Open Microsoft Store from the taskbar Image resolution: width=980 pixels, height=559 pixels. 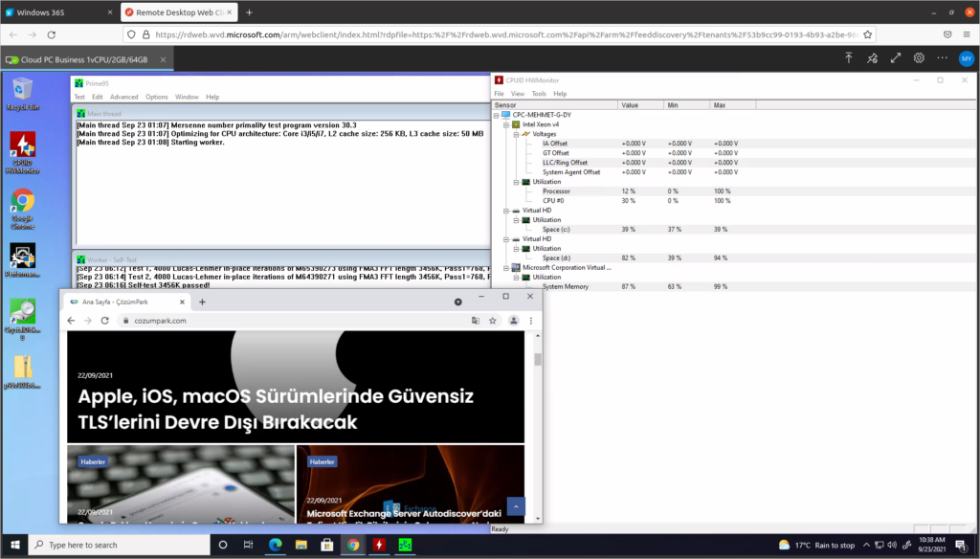pos(327,546)
